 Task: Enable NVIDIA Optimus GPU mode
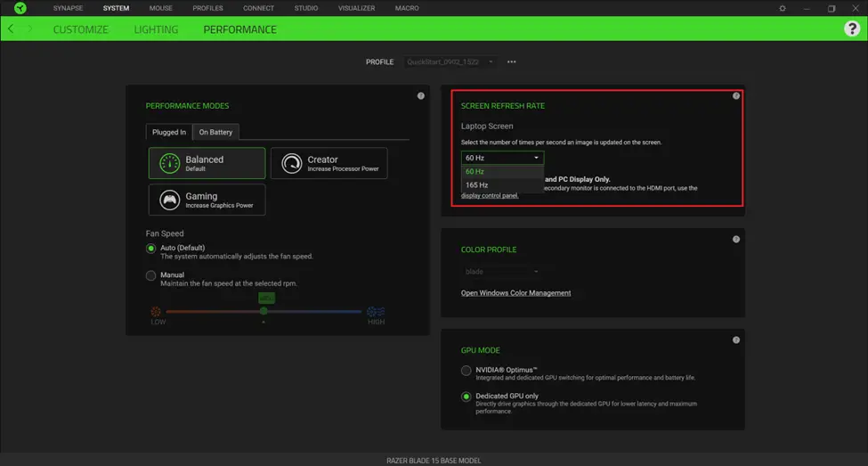click(x=466, y=370)
